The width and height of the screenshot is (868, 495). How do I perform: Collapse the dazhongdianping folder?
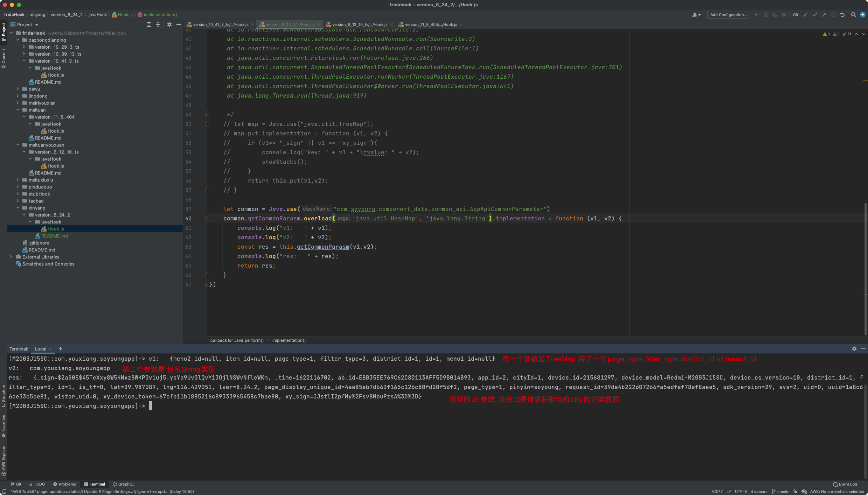[x=18, y=40]
